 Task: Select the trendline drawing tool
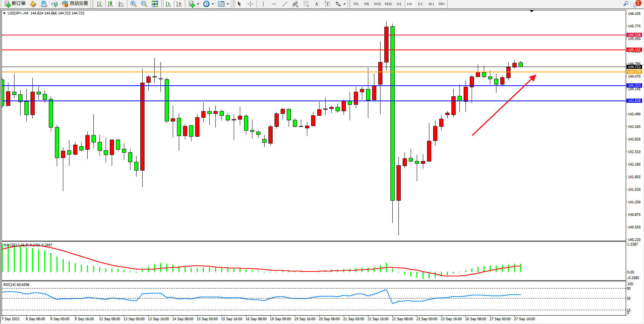pyautogui.click(x=284, y=4)
